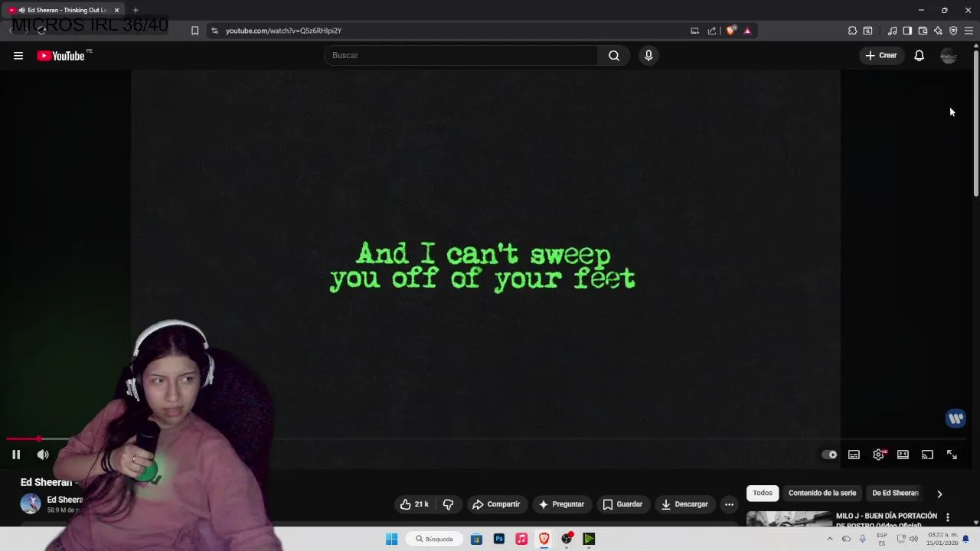Open more actions three-dot menu
This screenshot has width=980, height=551.
point(729,504)
